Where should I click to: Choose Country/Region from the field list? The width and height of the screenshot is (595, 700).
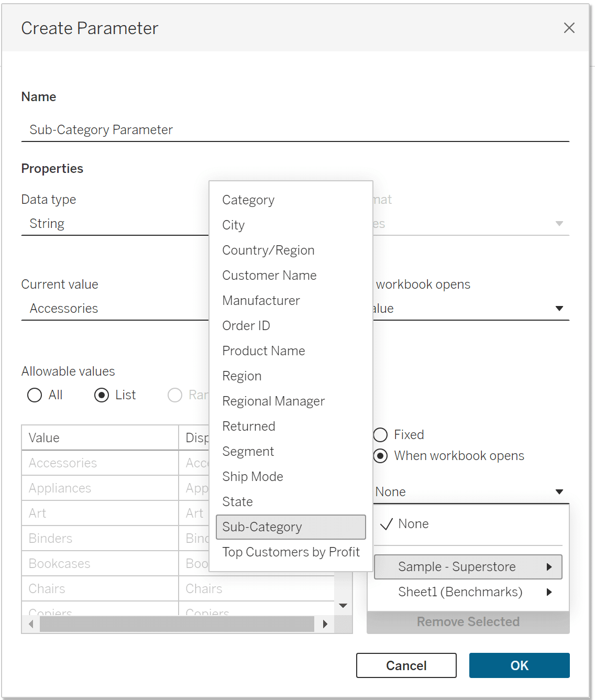pos(291,250)
